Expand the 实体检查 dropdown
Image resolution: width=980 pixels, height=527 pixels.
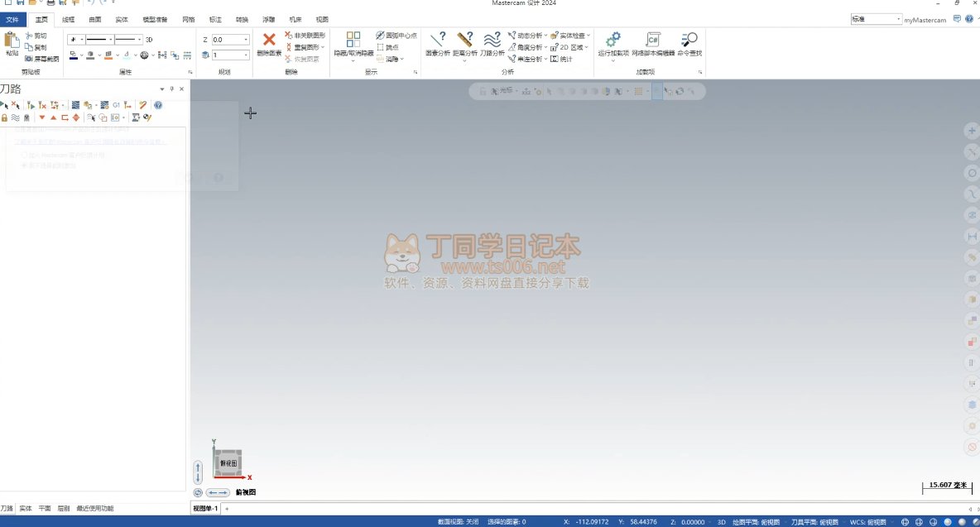[x=588, y=36]
